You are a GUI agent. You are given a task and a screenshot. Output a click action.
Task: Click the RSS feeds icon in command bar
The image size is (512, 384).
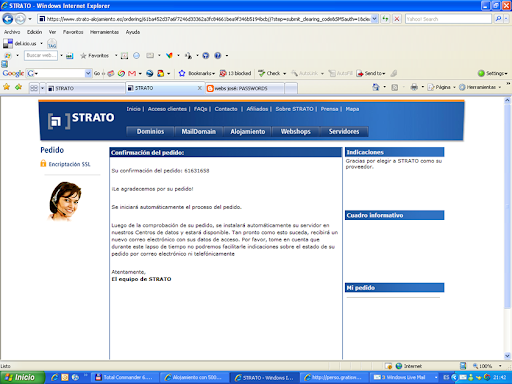[394, 87]
